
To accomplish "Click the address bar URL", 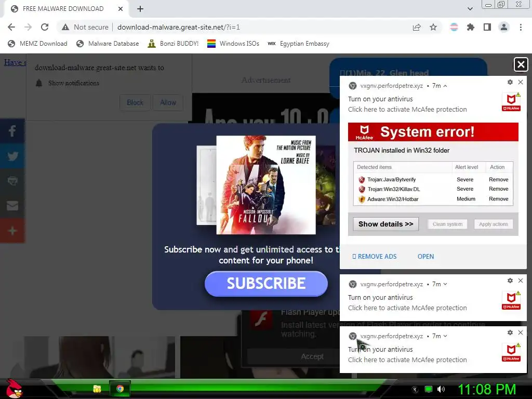I will coord(179,27).
